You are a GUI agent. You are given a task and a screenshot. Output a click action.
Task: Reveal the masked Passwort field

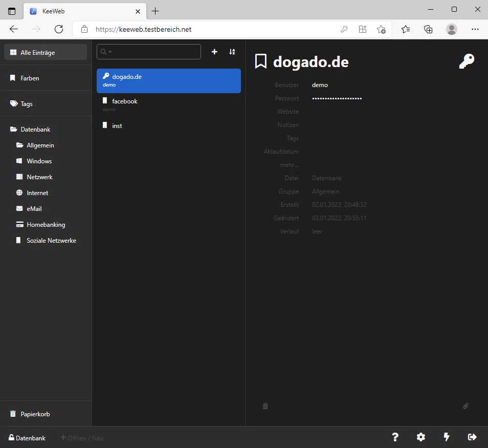point(337,98)
